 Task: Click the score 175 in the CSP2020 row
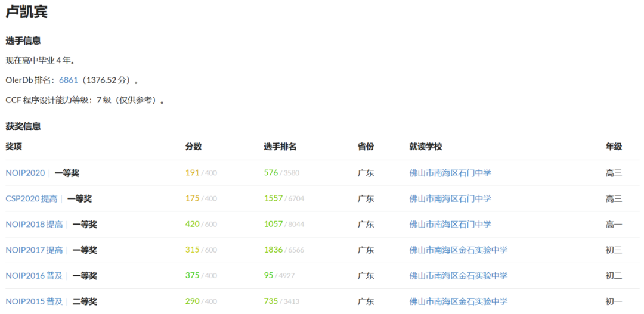coord(192,198)
